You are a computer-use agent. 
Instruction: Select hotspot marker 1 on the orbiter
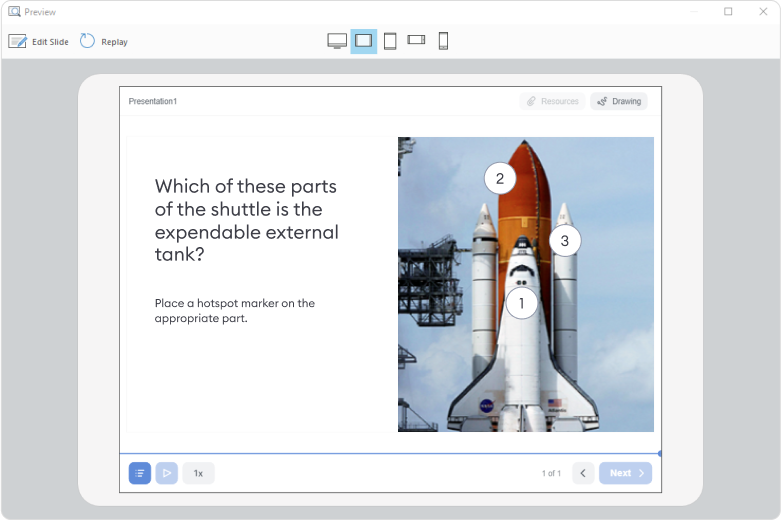521,302
